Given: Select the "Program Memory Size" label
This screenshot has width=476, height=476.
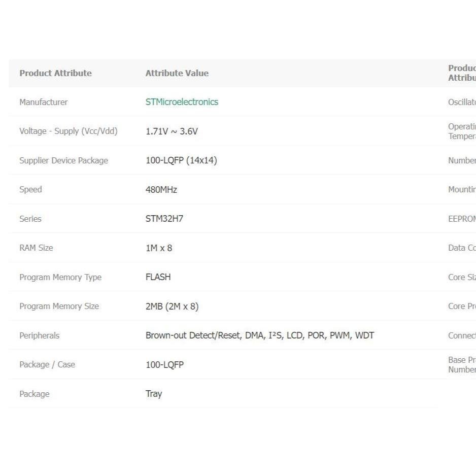Looking at the screenshot, I should [x=59, y=307].
